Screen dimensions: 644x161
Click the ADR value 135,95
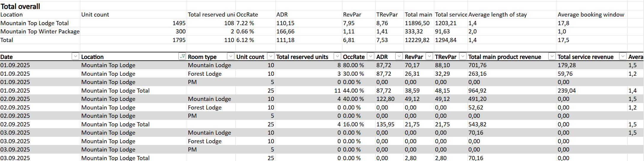385,124
